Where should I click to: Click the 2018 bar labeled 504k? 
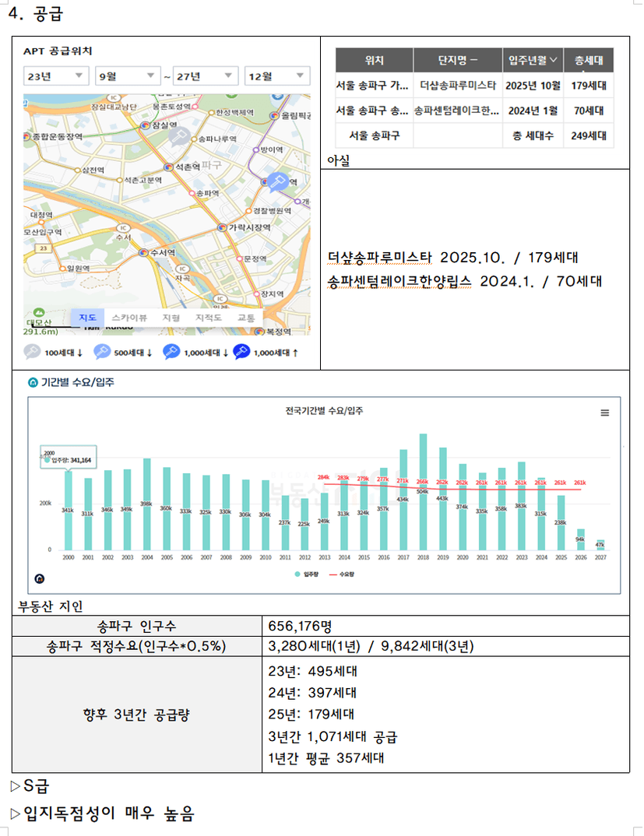click(x=423, y=492)
